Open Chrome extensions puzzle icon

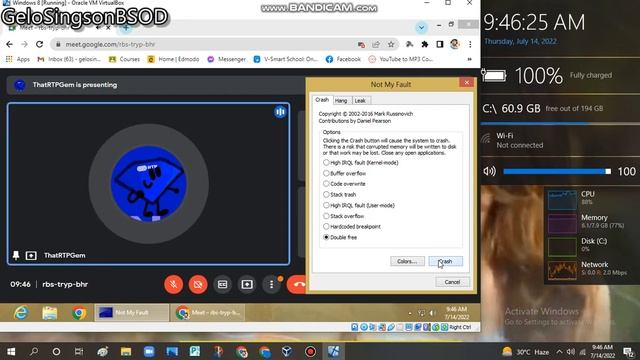(424, 44)
